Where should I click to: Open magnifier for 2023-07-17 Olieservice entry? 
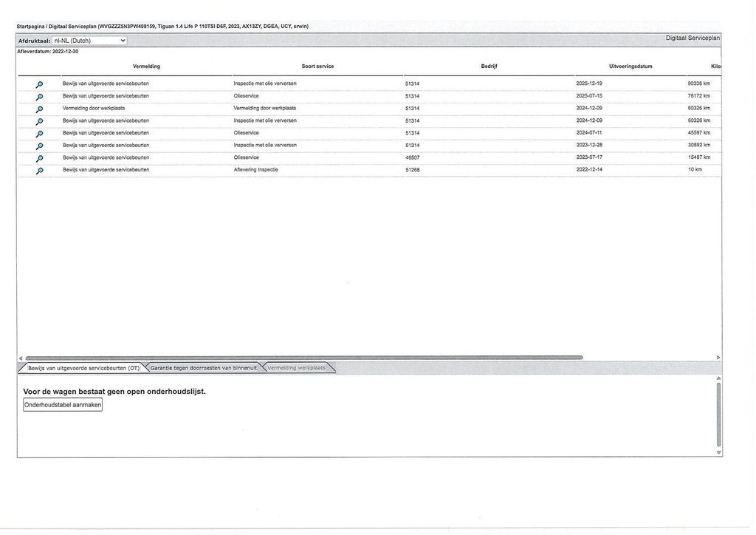tap(40, 158)
